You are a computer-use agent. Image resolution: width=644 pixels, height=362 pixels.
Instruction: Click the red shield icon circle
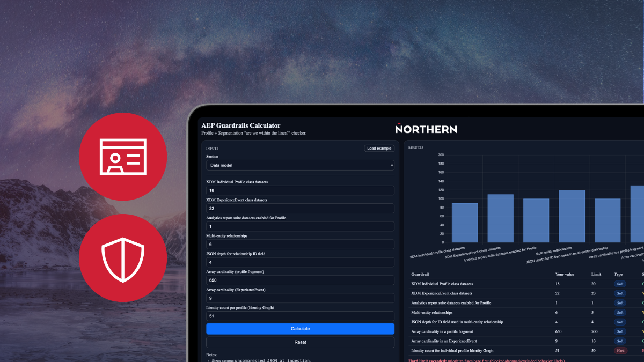click(123, 258)
